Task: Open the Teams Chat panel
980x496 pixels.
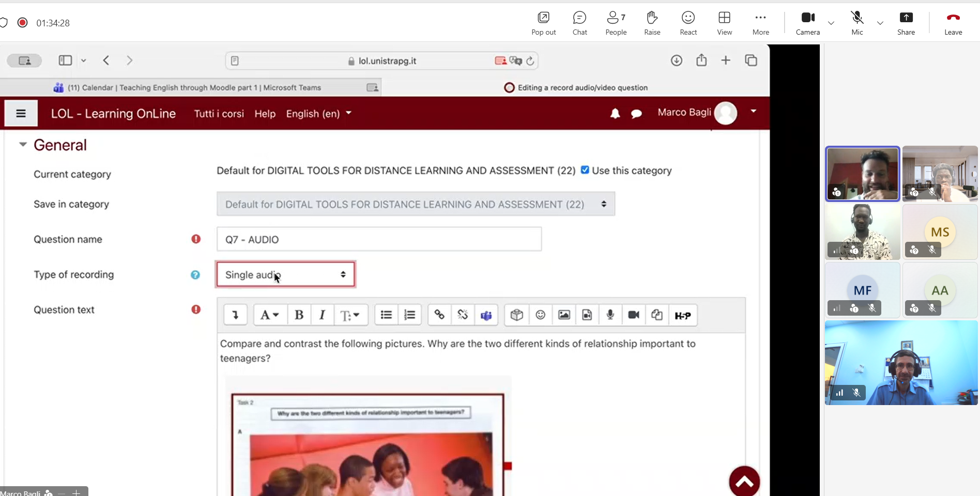Action: point(579,23)
